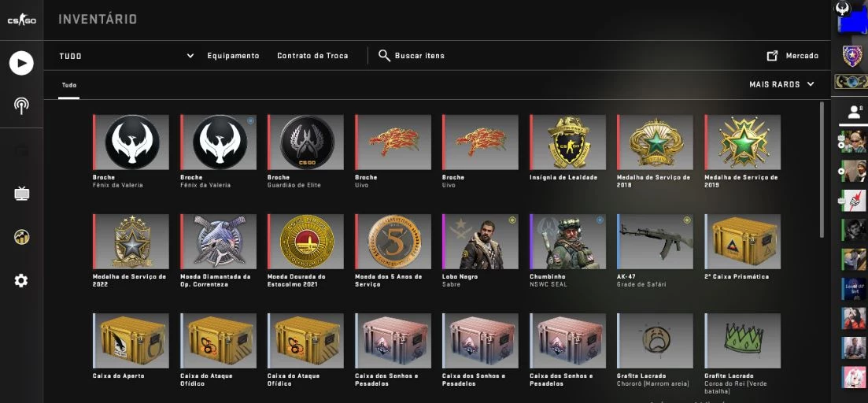Click the shield rank badge below the avatar
868x403 pixels.
(x=852, y=56)
